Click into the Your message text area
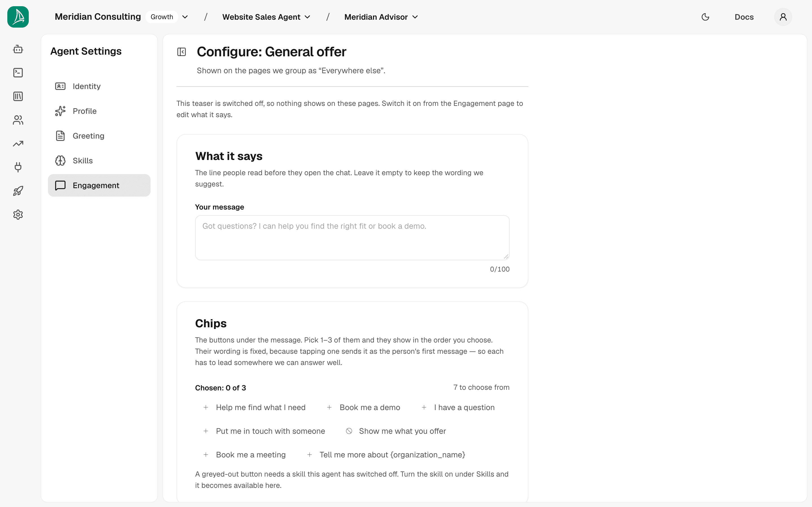This screenshot has height=507, width=812. click(352, 238)
